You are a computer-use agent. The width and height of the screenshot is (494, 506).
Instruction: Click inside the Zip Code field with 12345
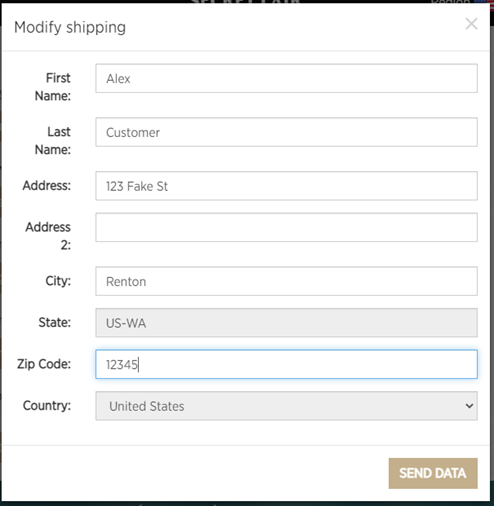point(286,364)
